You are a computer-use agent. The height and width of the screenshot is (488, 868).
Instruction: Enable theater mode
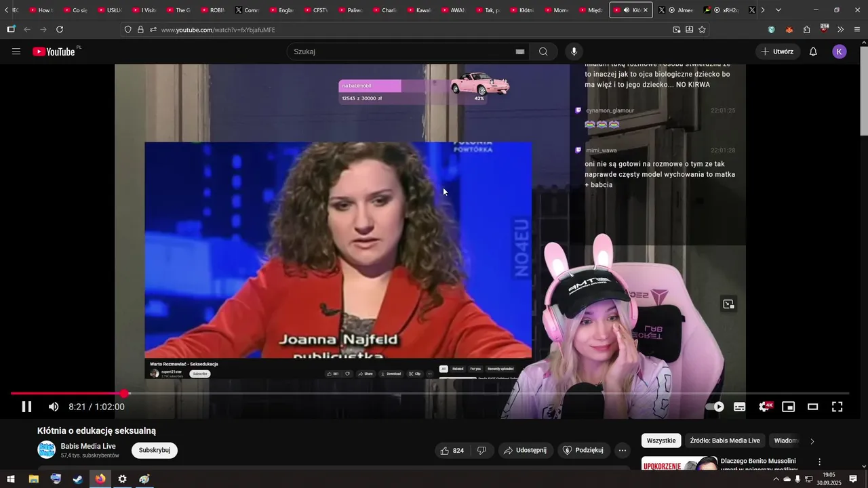812,407
